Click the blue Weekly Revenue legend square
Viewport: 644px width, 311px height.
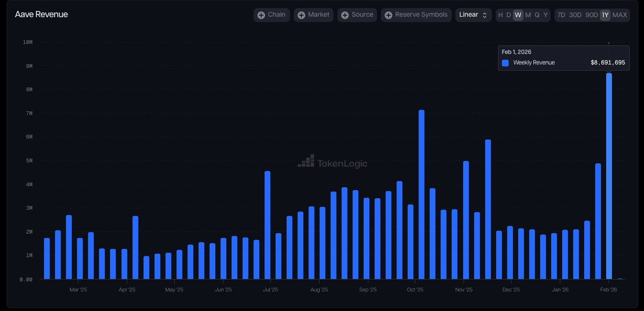(505, 63)
